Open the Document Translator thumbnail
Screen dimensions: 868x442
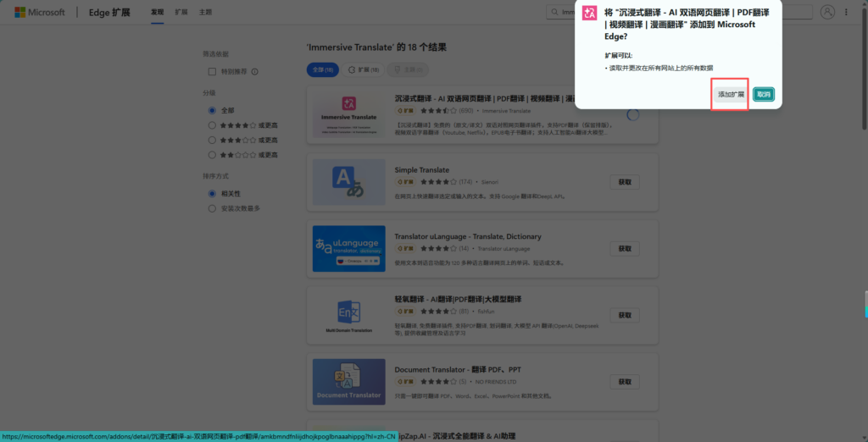click(x=348, y=382)
